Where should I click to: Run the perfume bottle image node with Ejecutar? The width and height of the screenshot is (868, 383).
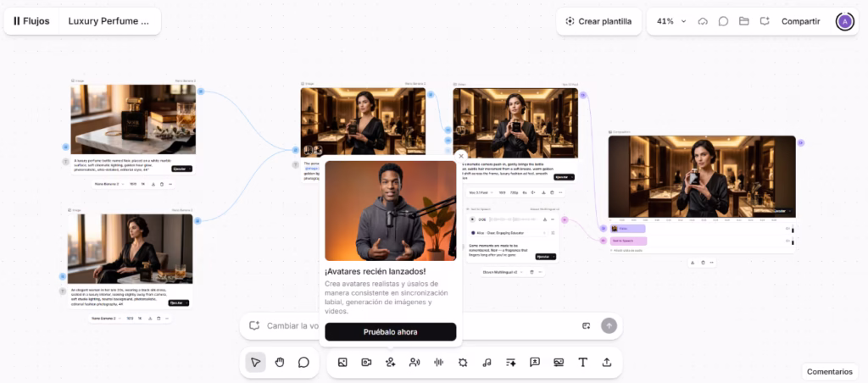(182, 169)
